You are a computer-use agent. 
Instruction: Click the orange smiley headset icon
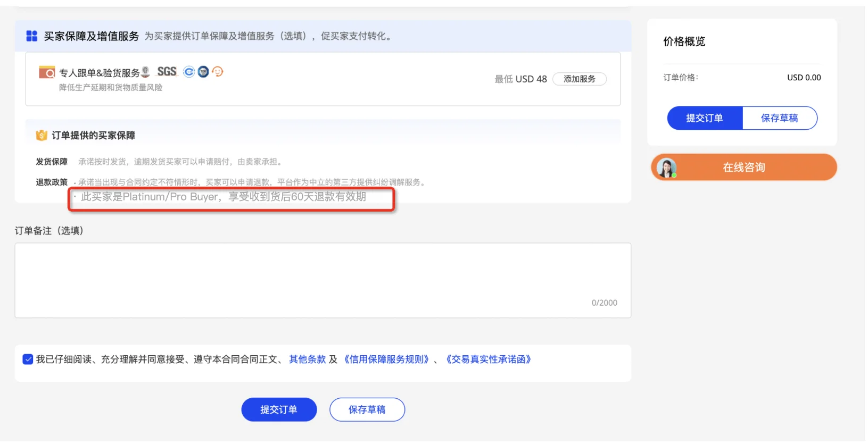(x=218, y=72)
